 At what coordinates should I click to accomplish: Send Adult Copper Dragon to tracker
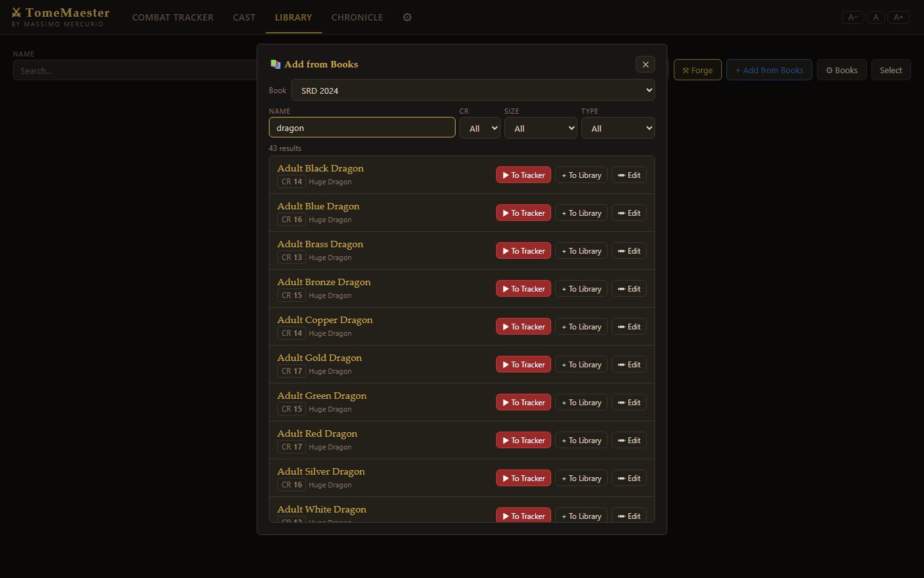[x=524, y=326]
